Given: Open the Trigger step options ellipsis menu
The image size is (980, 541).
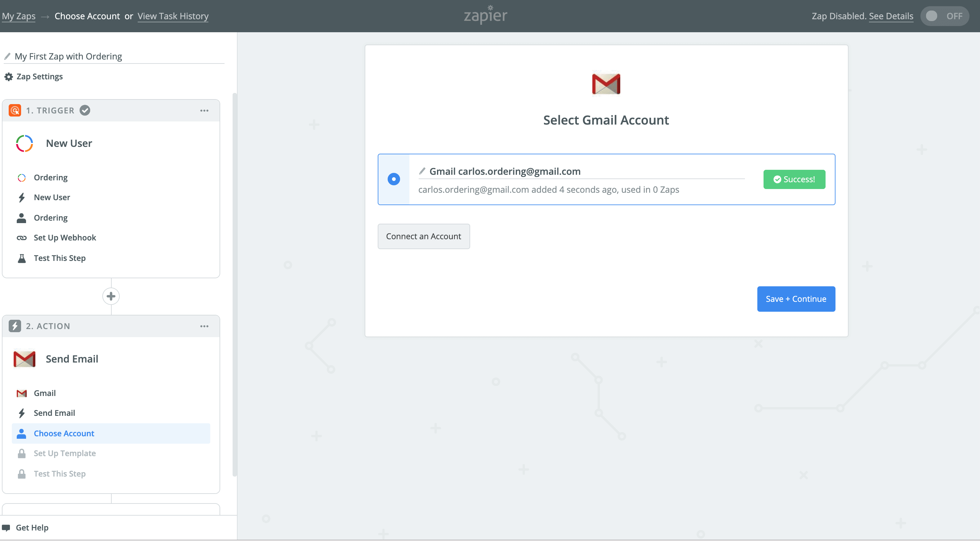Looking at the screenshot, I should click(x=204, y=111).
